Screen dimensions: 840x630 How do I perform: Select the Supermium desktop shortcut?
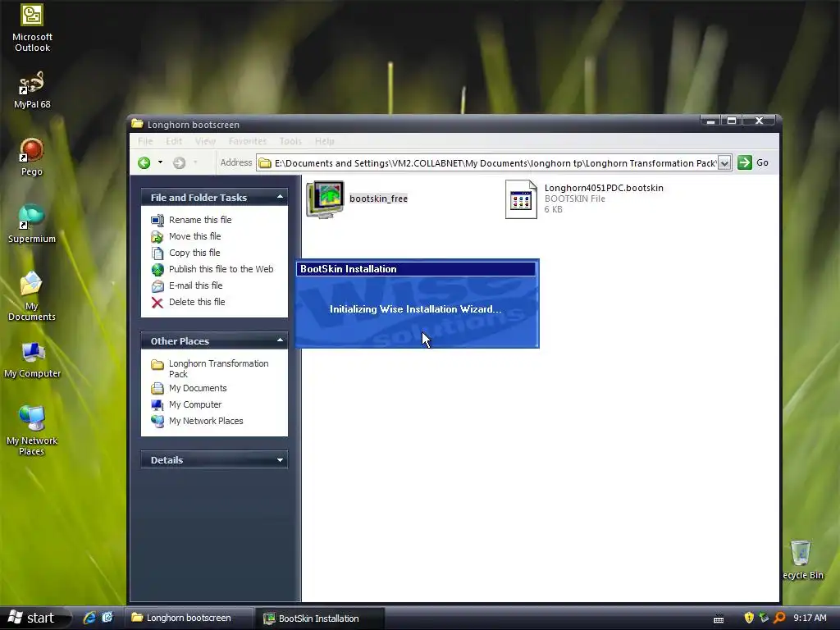[x=32, y=223]
